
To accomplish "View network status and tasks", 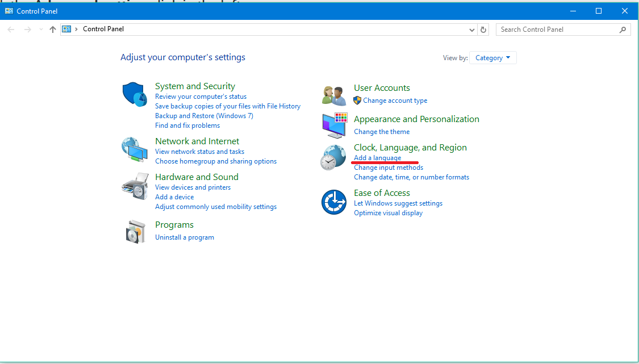I will (x=199, y=152).
